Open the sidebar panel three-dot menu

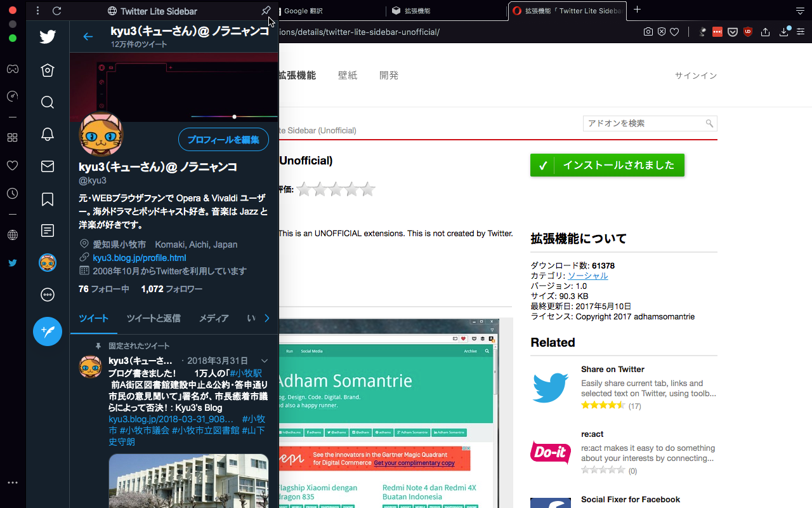click(38, 11)
